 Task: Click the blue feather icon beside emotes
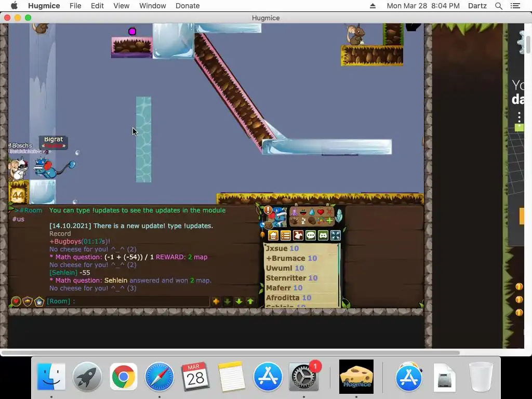[x=339, y=216]
